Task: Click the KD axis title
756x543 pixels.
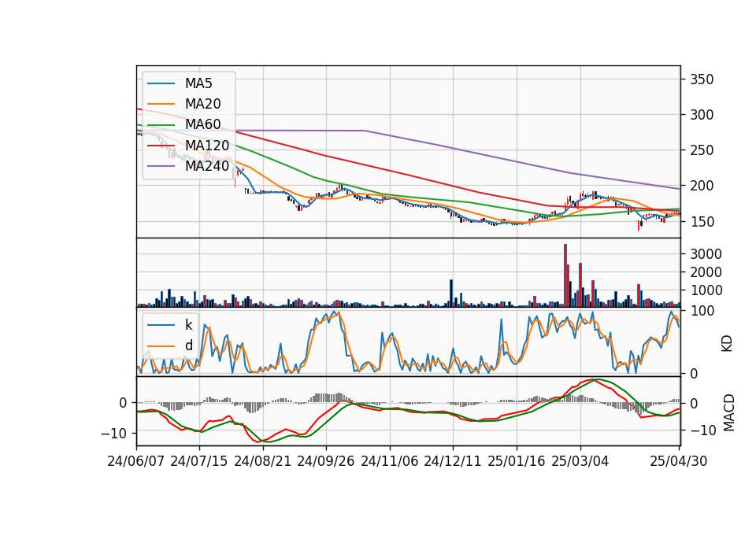Action: point(727,344)
